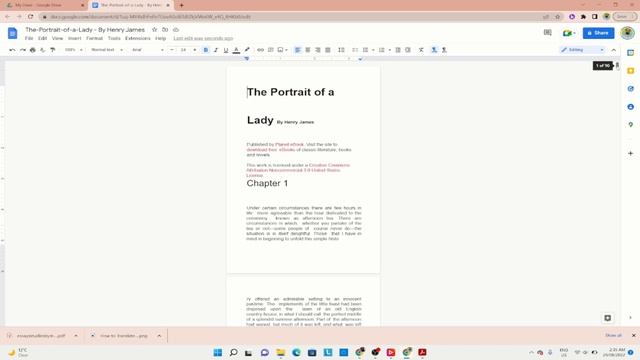The width and height of the screenshot is (640, 360).
Task: Add a comment from the toolbar
Action: point(271,50)
